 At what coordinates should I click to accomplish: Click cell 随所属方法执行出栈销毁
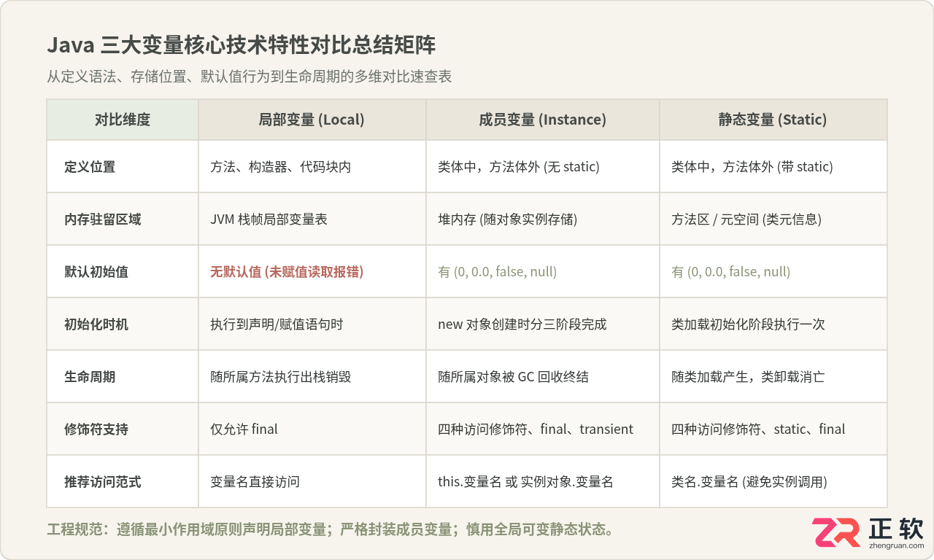[312, 377]
